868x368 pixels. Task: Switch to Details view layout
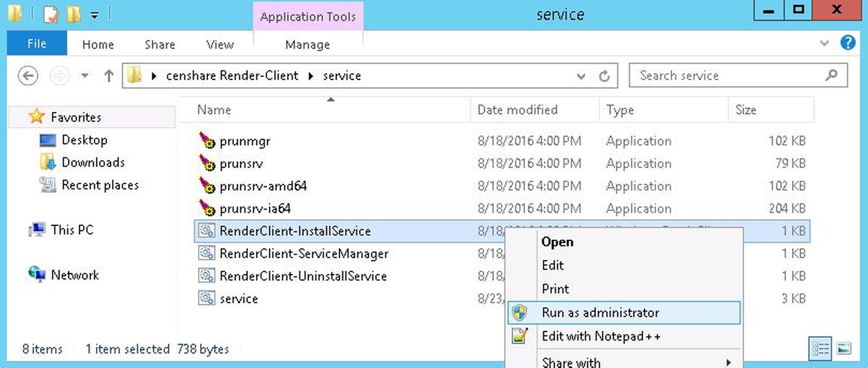point(820,349)
